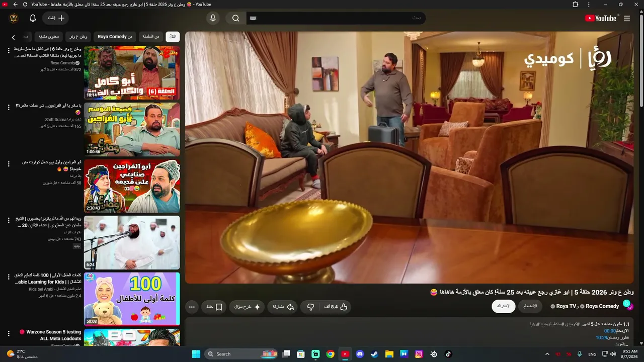Open the Warzone Season 5 video thumbnail
644x362 pixels.
[x=132, y=337]
